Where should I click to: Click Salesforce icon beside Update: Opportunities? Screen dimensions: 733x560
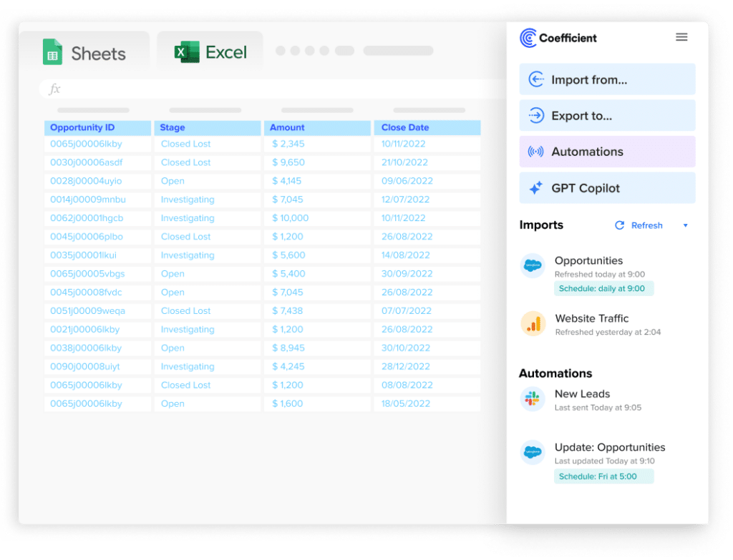533,452
